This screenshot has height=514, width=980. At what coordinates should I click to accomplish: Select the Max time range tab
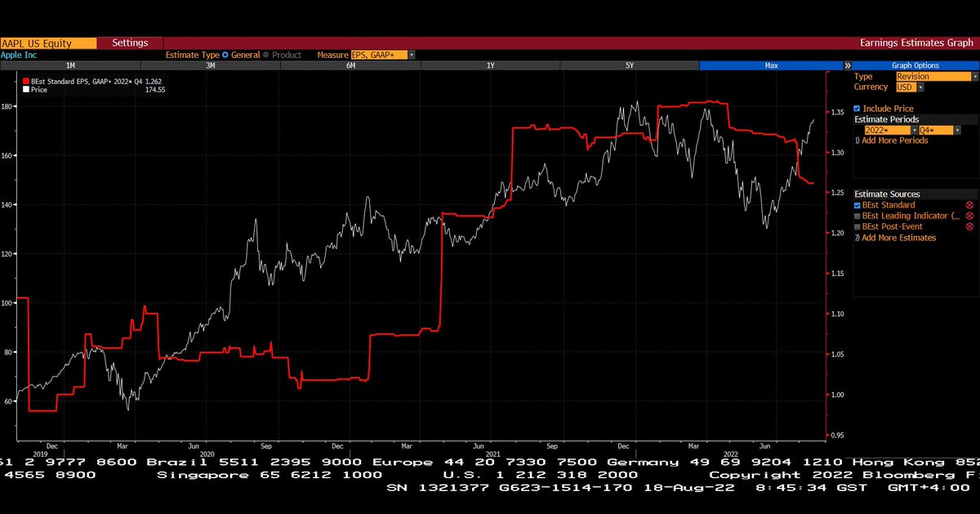pos(771,65)
